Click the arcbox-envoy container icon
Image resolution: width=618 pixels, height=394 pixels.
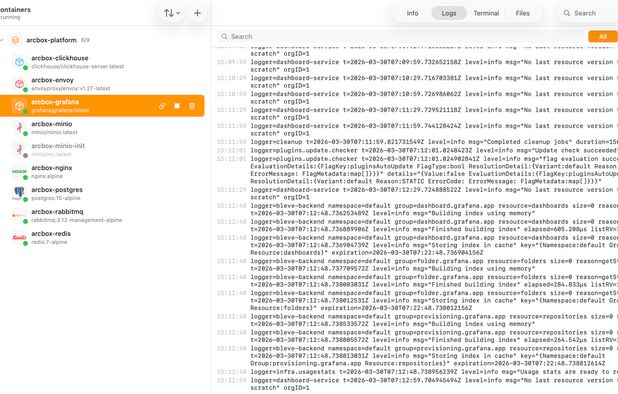19,84
